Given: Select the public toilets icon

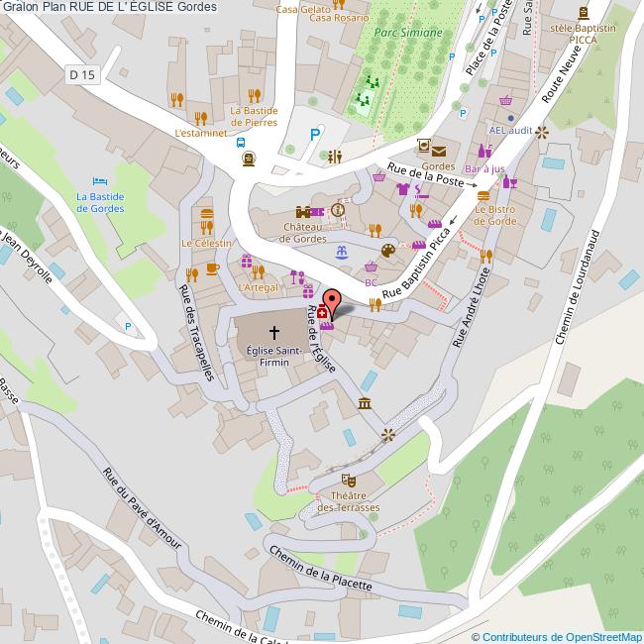Looking at the screenshot, I should click(335, 156).
